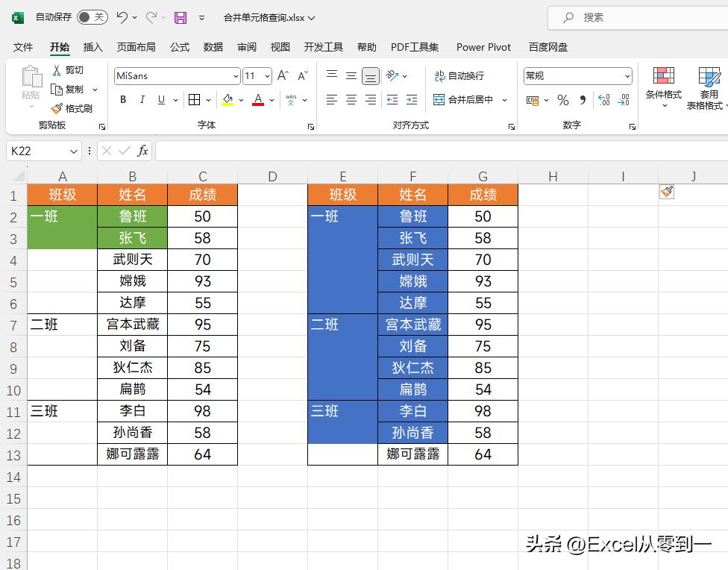
Task: Toggle bold formatting with the B button
Action: tap(122, 100)
